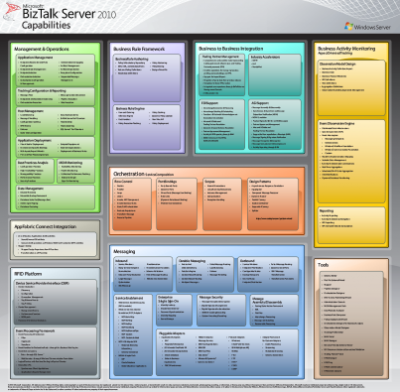Image resolution: width=400 pixels, height=392 pixels.
Task: Click the Windows Server flag logo
Action: tap(349, 26)
